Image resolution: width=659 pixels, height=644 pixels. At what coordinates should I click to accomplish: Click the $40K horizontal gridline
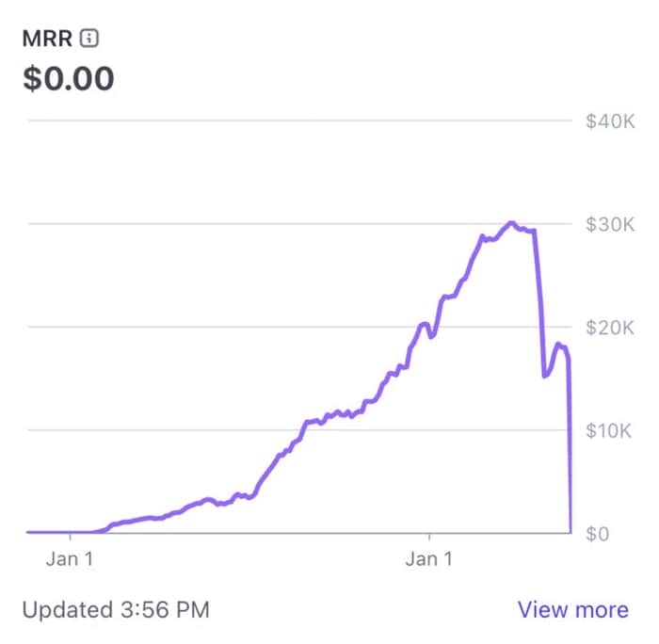300,121
